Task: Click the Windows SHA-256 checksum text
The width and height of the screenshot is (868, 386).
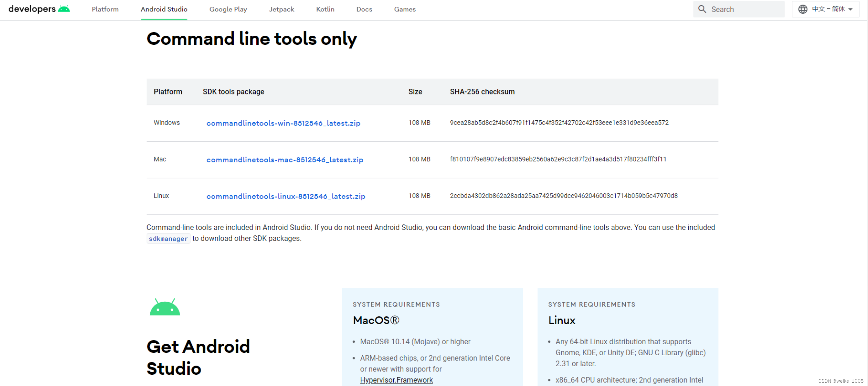Action: (559, 123)
